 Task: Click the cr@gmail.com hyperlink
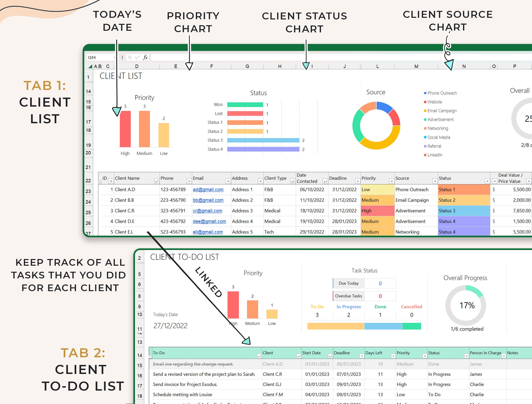pyautogui.click(x=207, y=211)
